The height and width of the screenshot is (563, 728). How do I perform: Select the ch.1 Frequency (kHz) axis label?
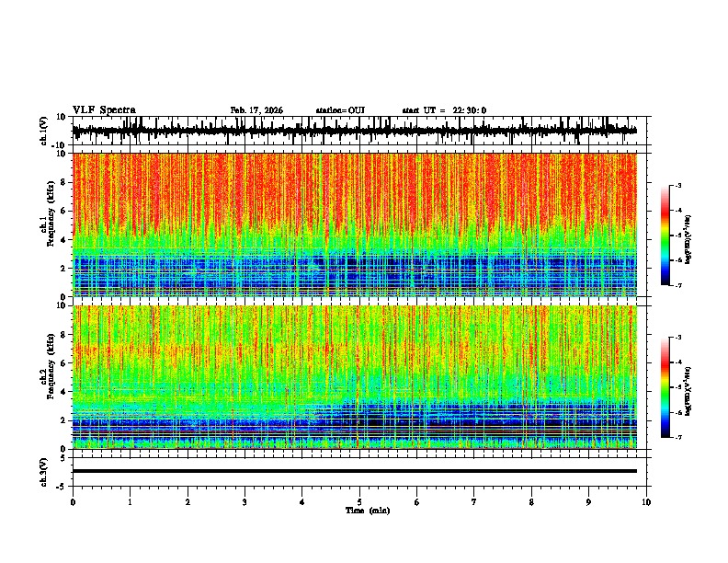tap(51, 213)
